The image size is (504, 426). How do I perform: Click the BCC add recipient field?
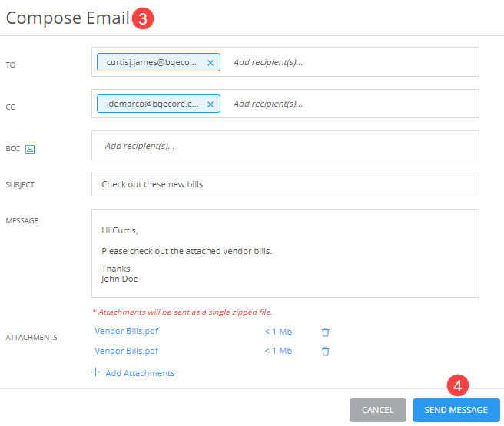(x=285, y=145)
